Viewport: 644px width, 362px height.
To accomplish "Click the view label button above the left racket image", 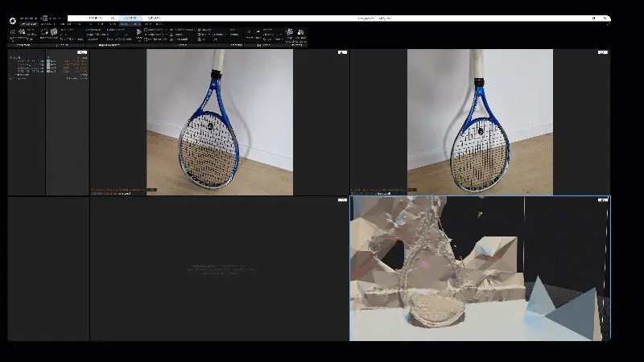I will click(342, 52).
